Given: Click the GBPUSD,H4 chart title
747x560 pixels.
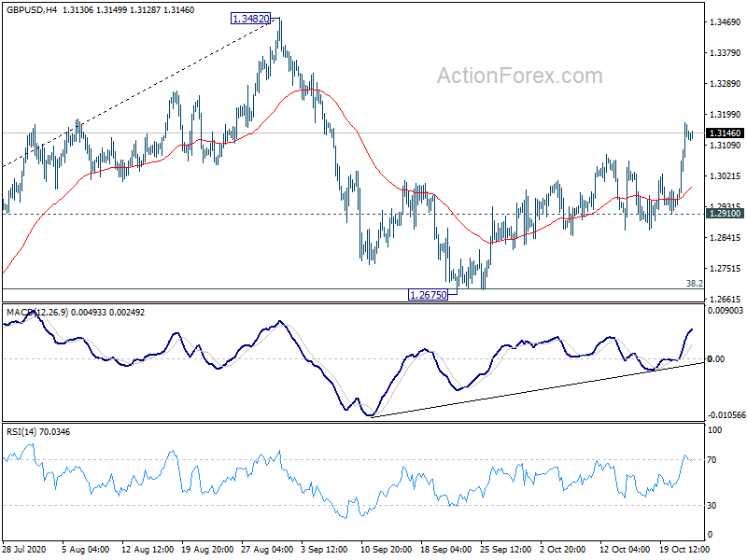Looking at the screenshot, I should click(x=32, y=10).
